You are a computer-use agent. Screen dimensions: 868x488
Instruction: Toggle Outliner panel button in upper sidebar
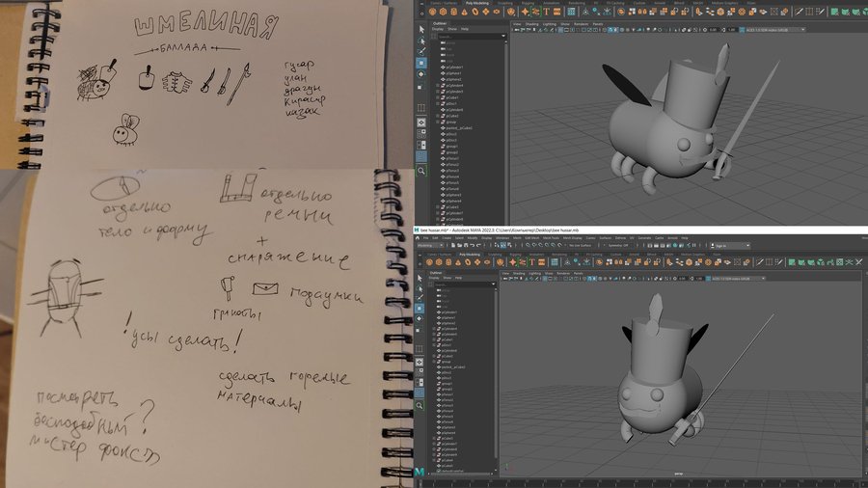[421, 156]
